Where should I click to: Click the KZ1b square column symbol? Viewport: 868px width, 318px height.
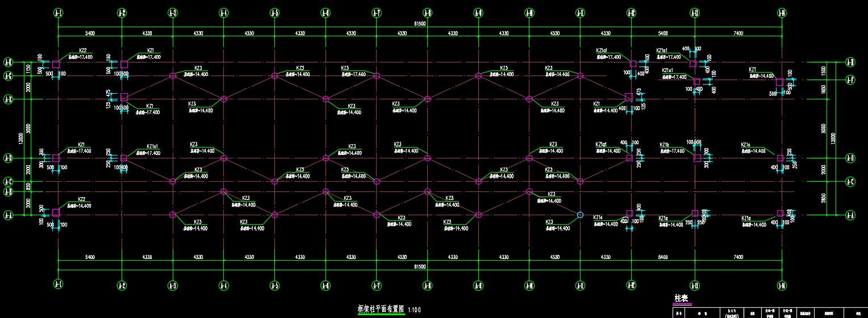point(697,158)
